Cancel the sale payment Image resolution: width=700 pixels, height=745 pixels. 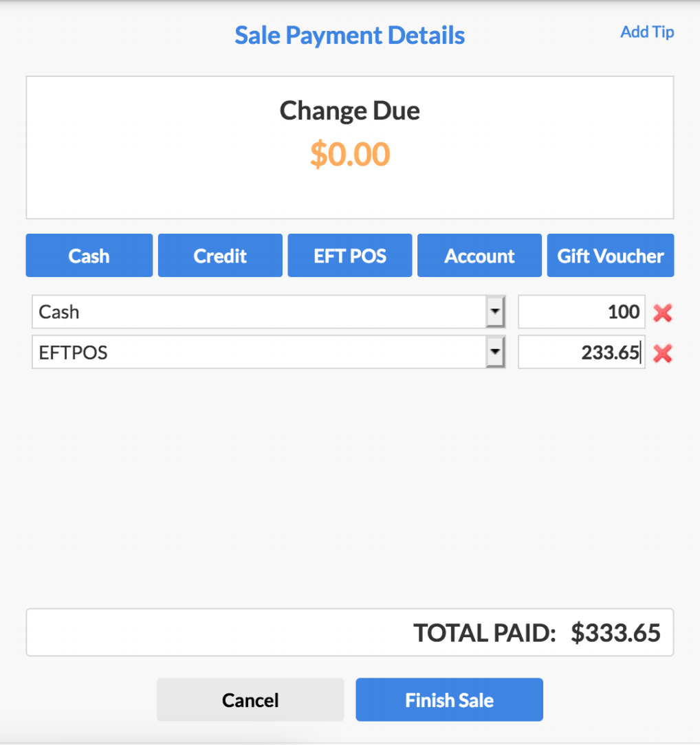pos(250,699)
